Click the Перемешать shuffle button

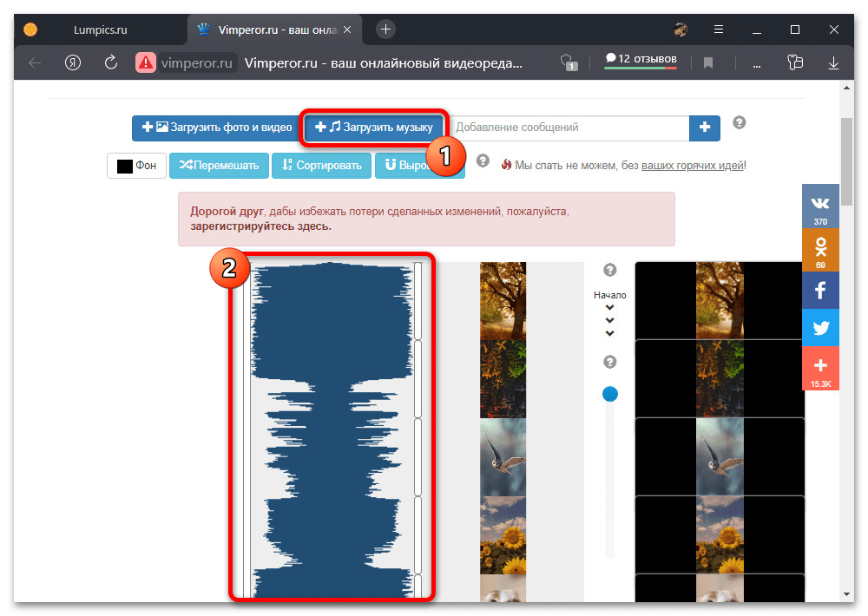pos(217,165)
